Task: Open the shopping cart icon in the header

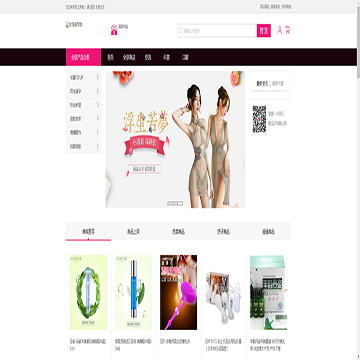Action: tap(287, 30)
